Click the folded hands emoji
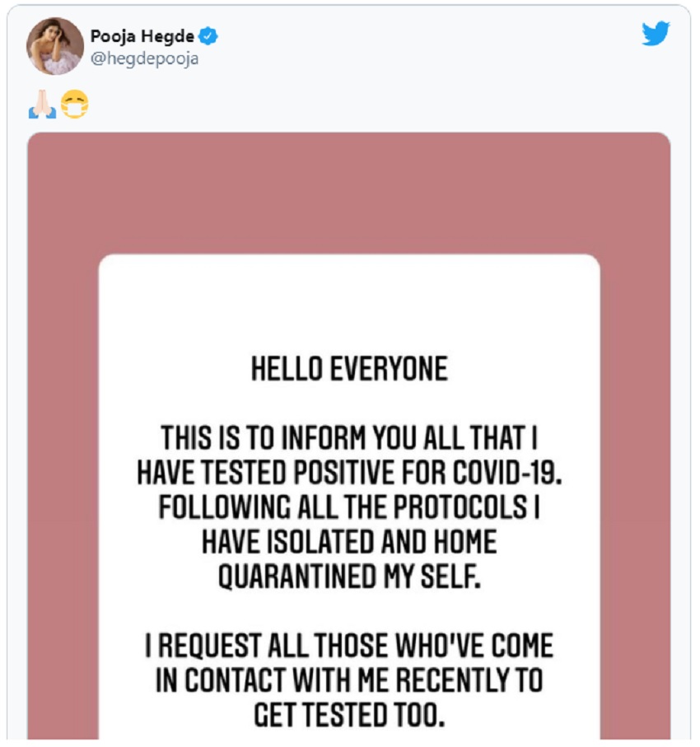 click(42, 105)
